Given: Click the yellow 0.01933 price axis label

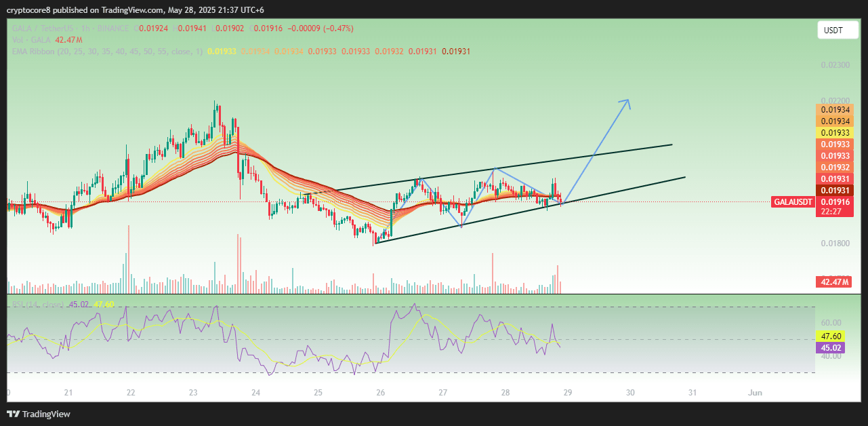Looking at the screenshot, I should [x=834, y=133].
